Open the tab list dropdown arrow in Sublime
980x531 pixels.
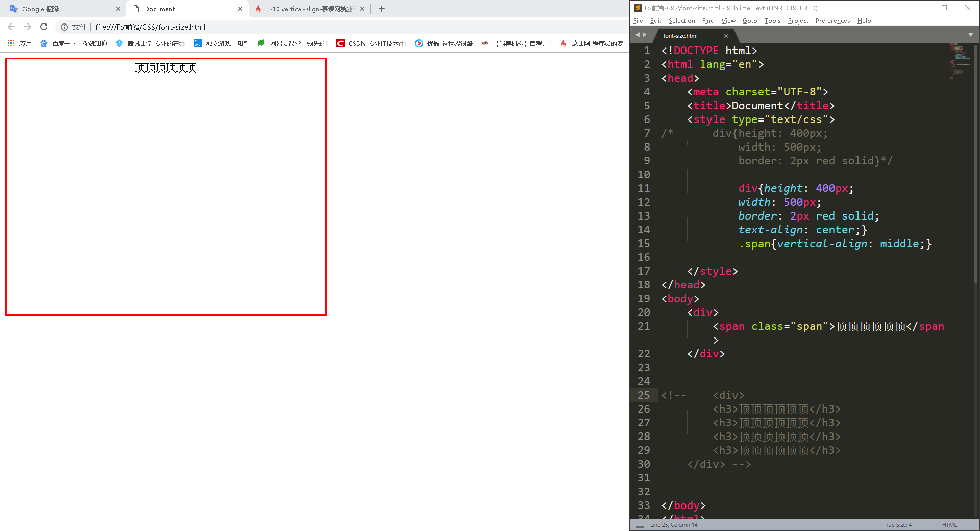[971, 35]
